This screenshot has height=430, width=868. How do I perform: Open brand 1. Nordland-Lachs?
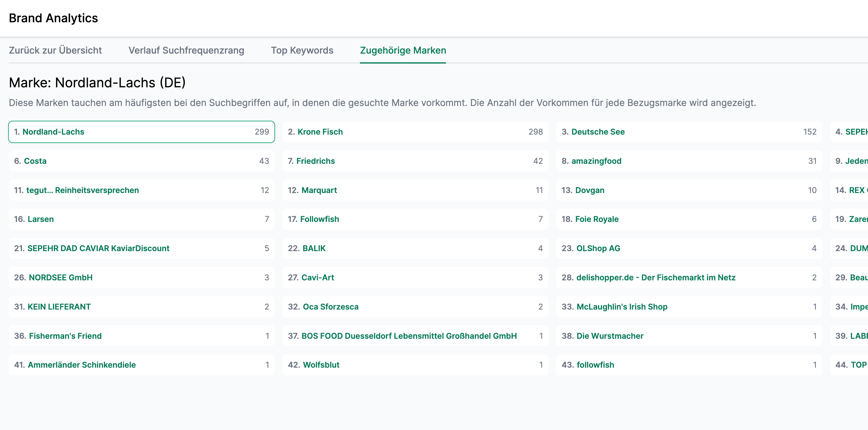(x=141, y=132)
